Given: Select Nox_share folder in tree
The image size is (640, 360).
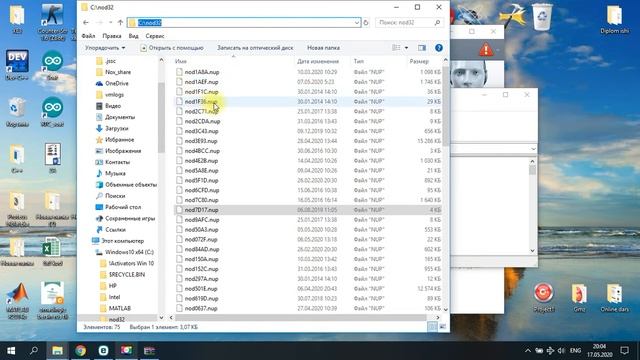Looking at the screenshot, I should [x=118, y=72].
